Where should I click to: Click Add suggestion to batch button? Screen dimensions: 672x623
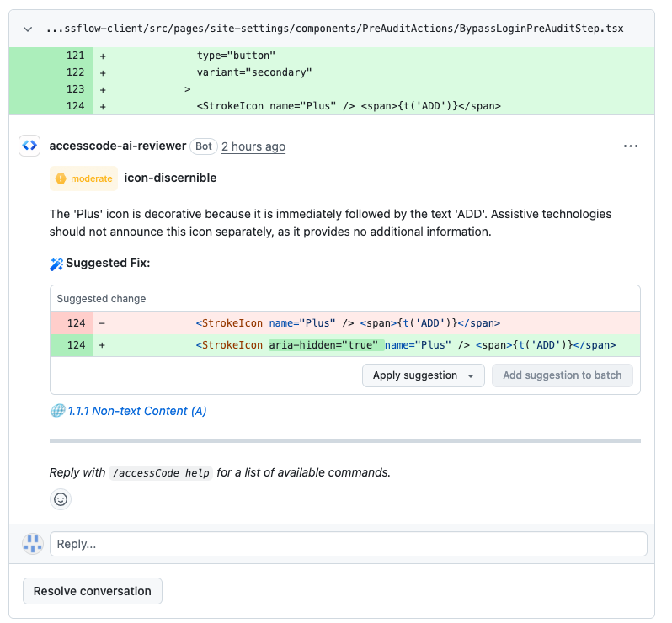coord(562,375)
